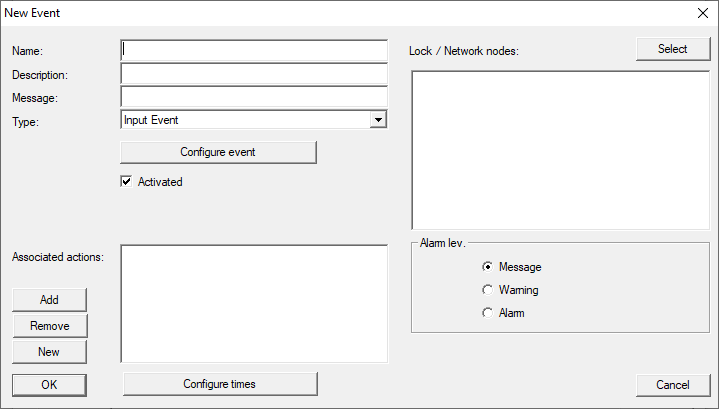This screenshot has height=409, width=719.
Task: Expand the Type dropdown showing Input Event
Action: pyautogui.click(x=378, y=120)
